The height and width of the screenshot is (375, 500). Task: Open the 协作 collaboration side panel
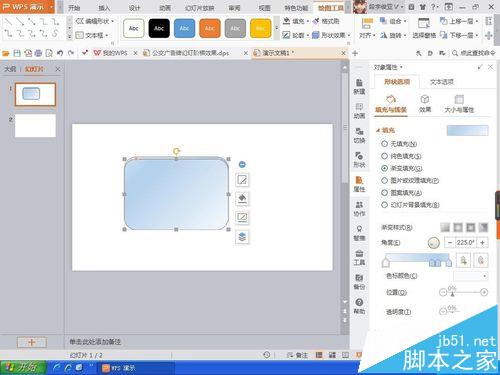point(359,208)
